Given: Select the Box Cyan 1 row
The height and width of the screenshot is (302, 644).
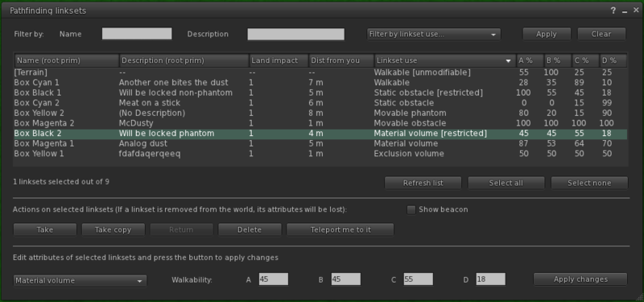Looking at the screenshot, I should click(x=320, y=83).
